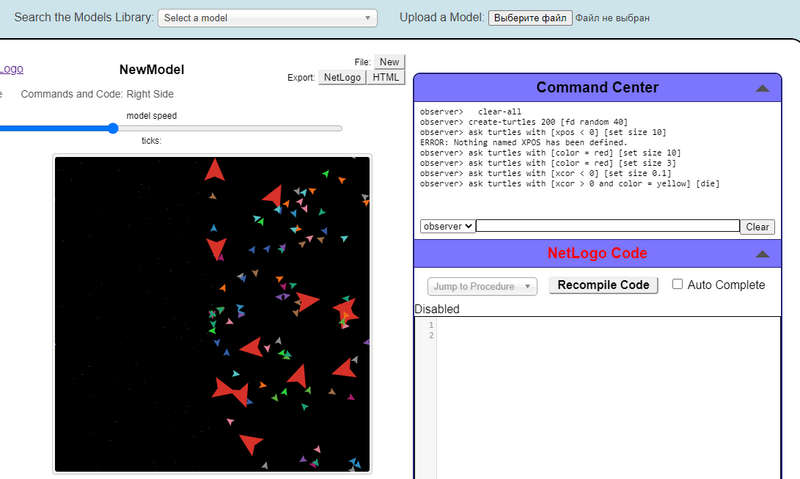Click the topmost large red turtle in view
800x479 pixels.
214,171
